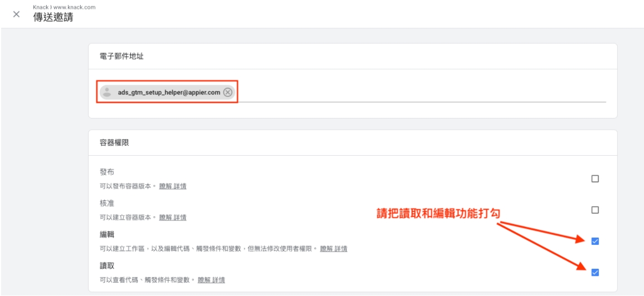This screenshot has width=644, height=296.
Task: Select the ads_gtm_setup_helper@appier.com address text
Action: point(169,92)
